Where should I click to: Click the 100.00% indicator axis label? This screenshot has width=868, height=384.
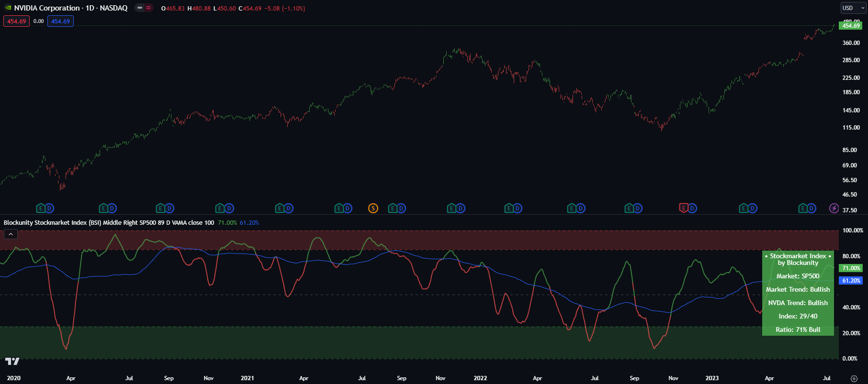click(x=853, y=230)
